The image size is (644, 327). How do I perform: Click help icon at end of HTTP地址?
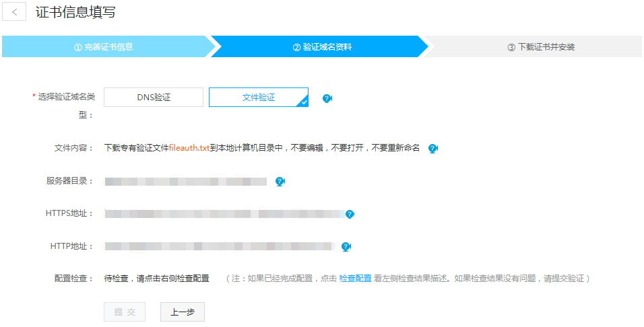tap(346, 246)
